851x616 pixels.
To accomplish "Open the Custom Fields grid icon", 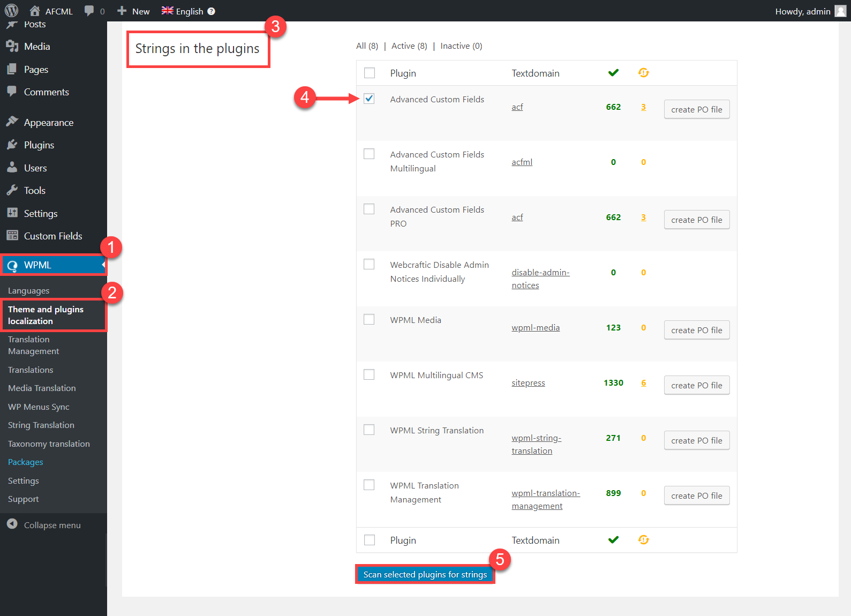I will coord(12,235).
